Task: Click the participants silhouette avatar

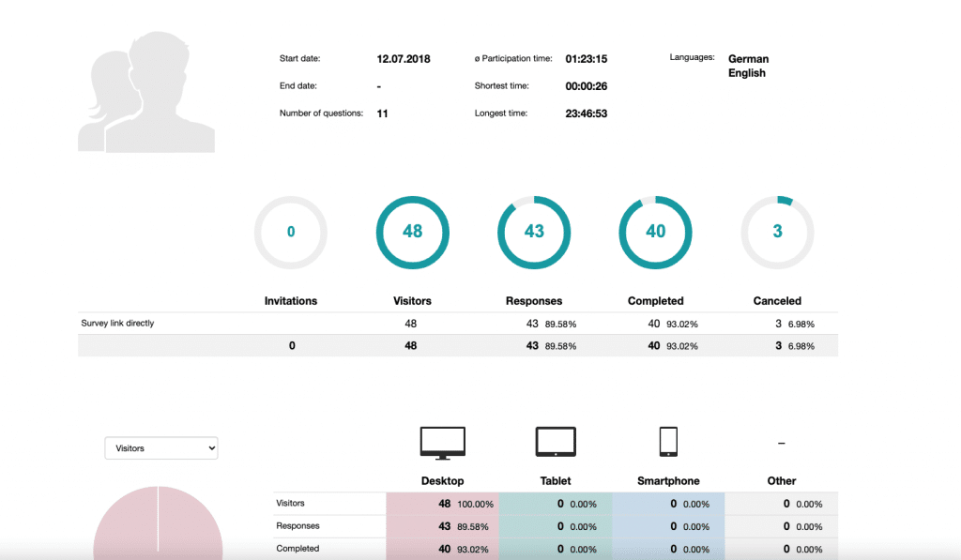Action: point(146,92)
